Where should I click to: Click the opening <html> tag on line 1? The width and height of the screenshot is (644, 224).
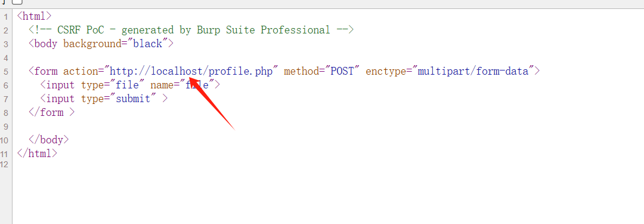[34, 17]
